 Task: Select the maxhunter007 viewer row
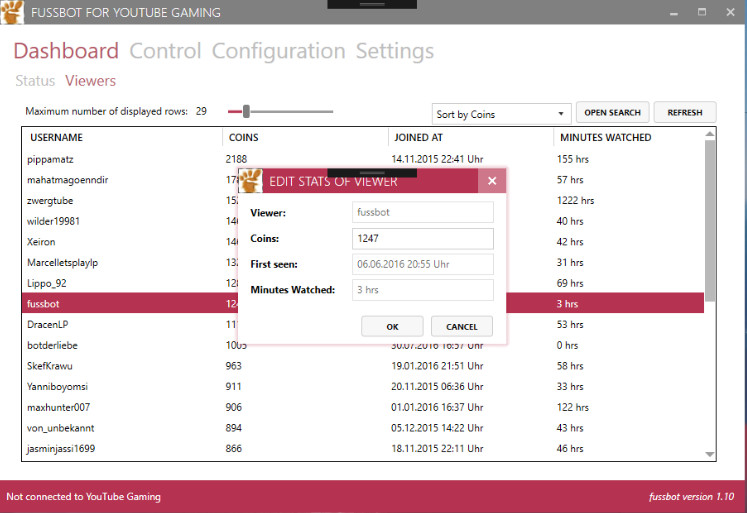pyautogui.click(x=363, y=407)
